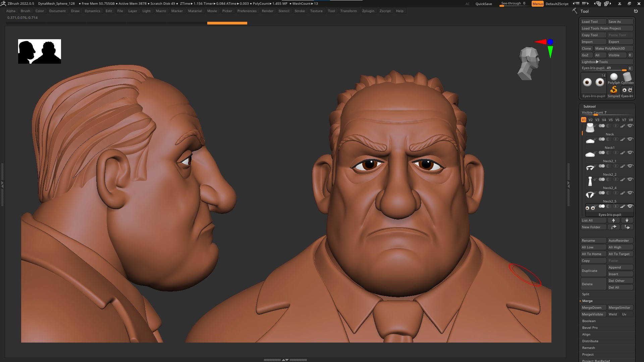
Task: Move subtool to top with curved arrow
Action: tap(613, 227)
